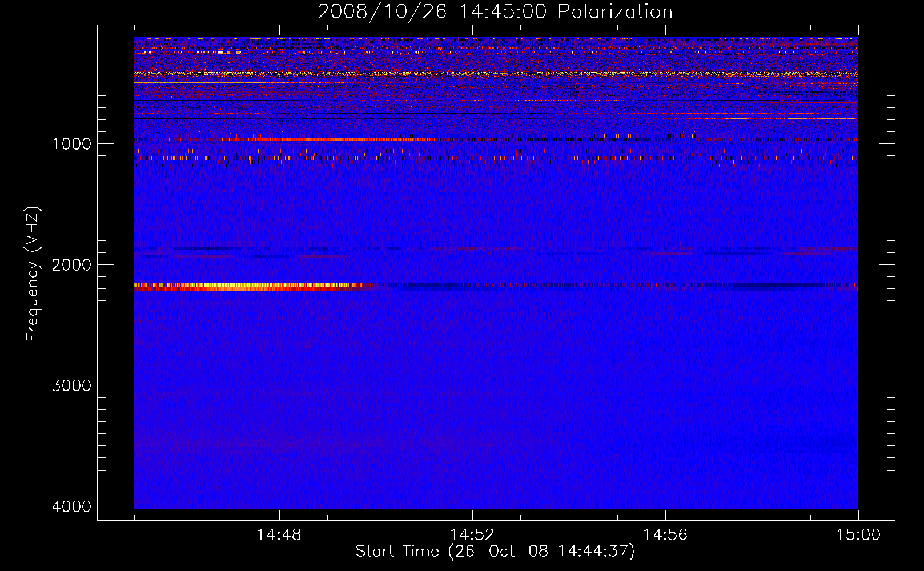Screen dimensions: 924x571
Task: Select the 3000 frequency tick label
Action: (x=71, y=385)
